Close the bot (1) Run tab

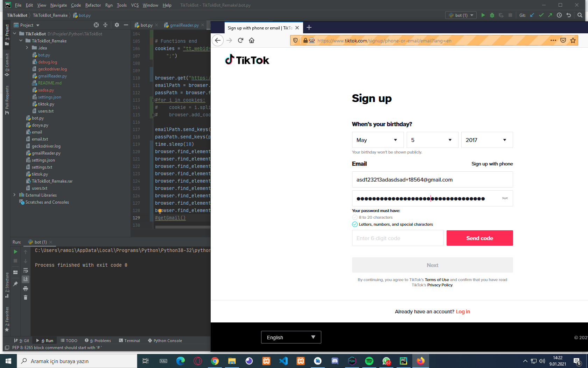point(51,242)
